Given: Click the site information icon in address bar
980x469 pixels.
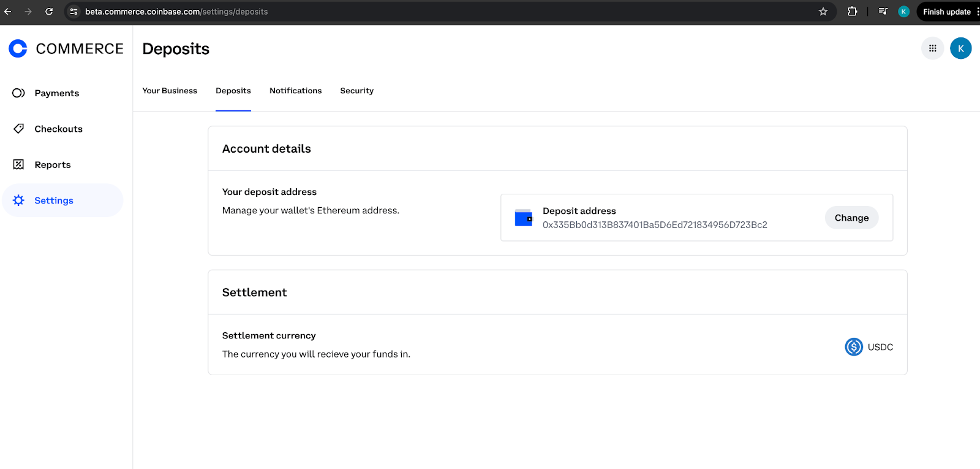Looking at the screenshot, I should tap(73, 12).
